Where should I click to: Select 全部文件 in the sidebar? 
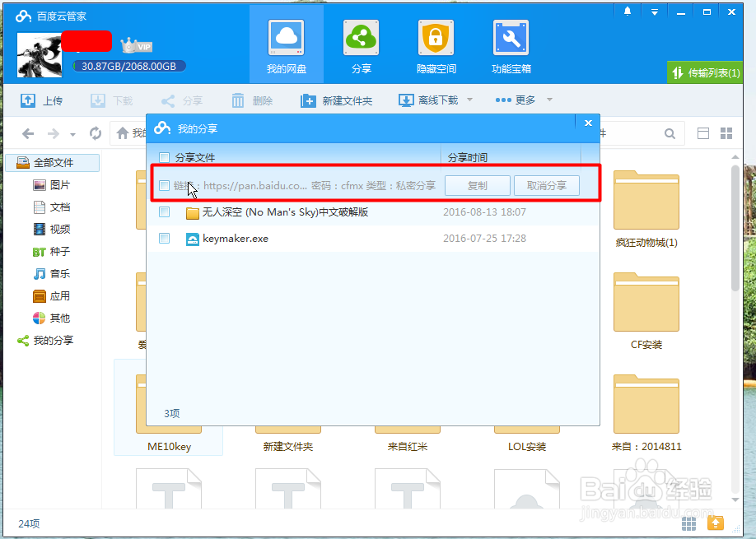click(x=53, y=163)
